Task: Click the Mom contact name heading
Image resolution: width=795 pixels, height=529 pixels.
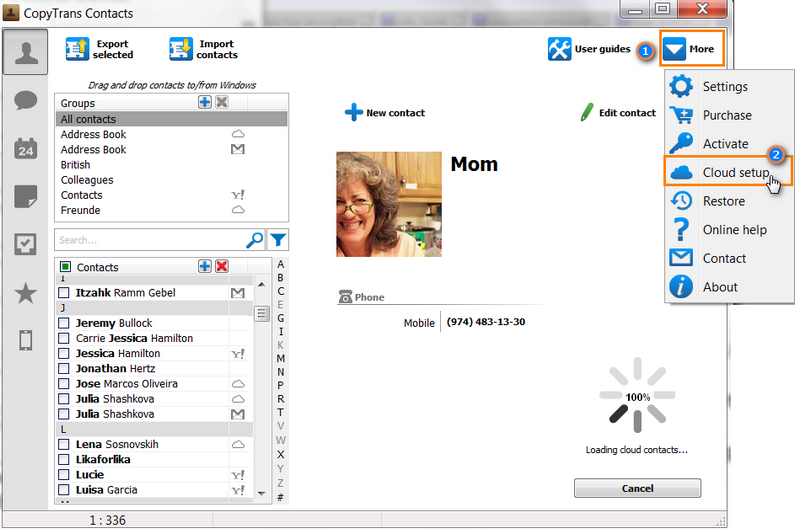Action: click(474, 164)
